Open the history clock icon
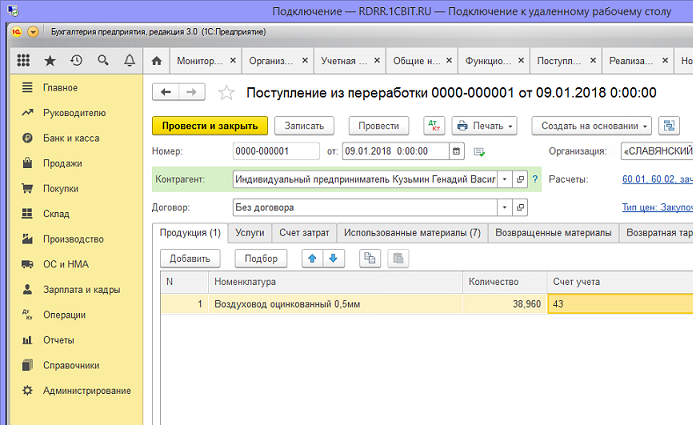The height and width of the screenshot is (425, 693). click(77, 61)
